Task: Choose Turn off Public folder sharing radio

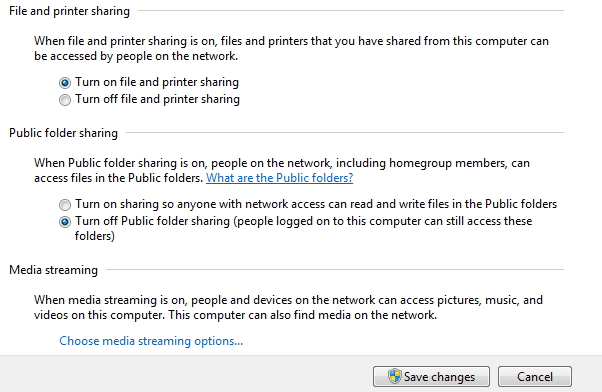Action: tap(65, 222)
